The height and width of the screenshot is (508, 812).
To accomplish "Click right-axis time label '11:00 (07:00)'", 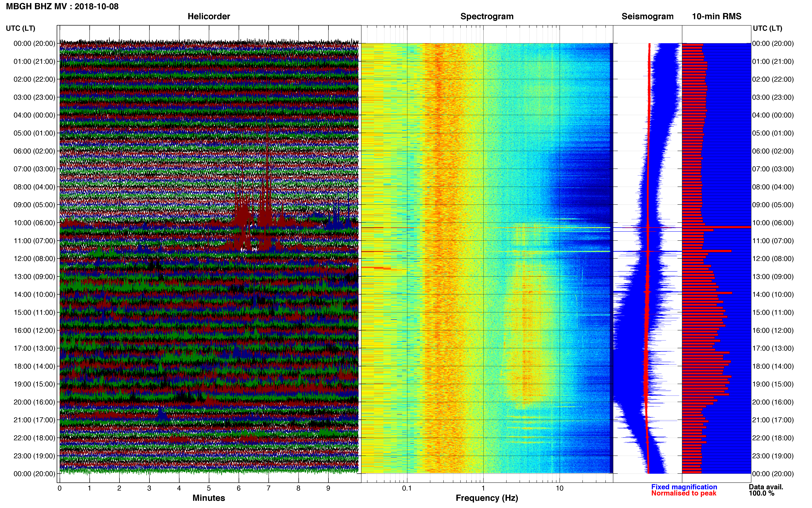I will (773, 241).
